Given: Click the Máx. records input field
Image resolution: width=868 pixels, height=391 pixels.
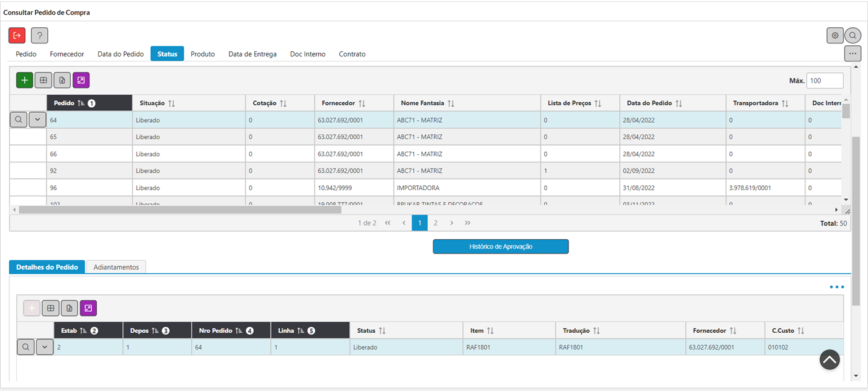Looking at the screenshot, I should pyautogui.click(x=825, y=81).
